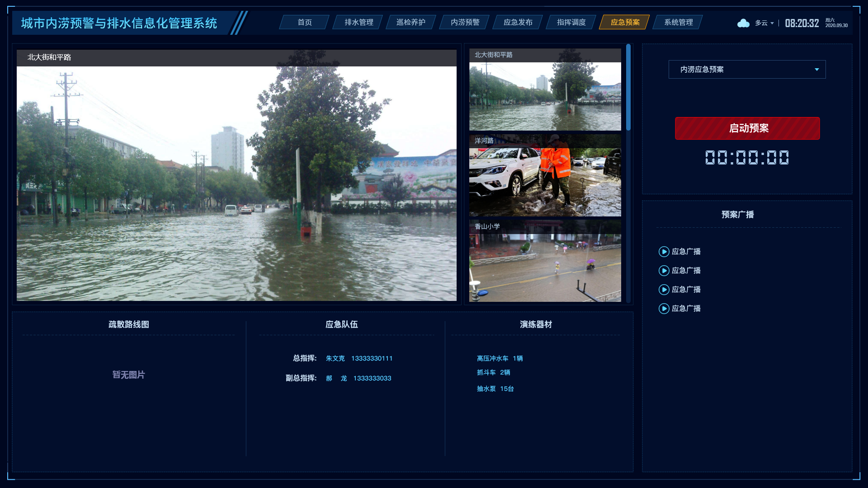Click phone number 13333330111 of 朱文克
This screenshot has width=868, height=488.
click(x=372, y=358)
